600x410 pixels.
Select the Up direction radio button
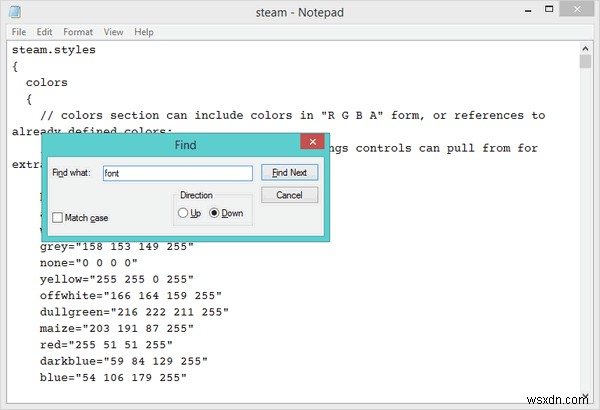coord(183,213)
